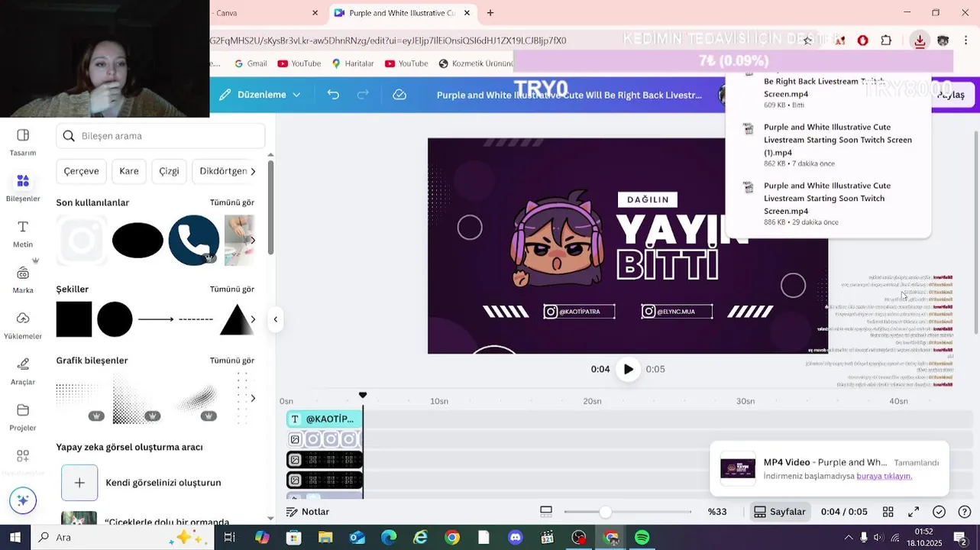
Task: Select the @KAOTİP... text track in timeline
Action: tap(325, 419)
